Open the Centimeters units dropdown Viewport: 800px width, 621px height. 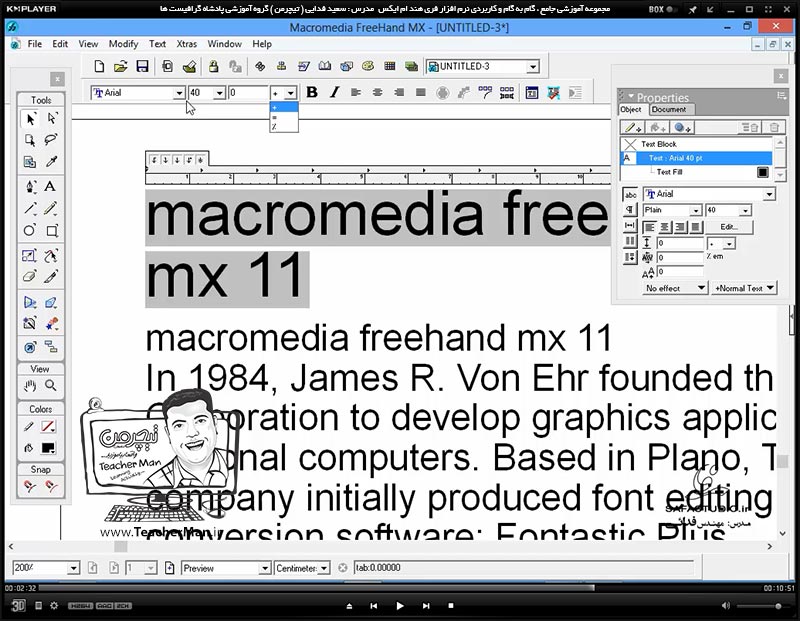pos(324,568)
